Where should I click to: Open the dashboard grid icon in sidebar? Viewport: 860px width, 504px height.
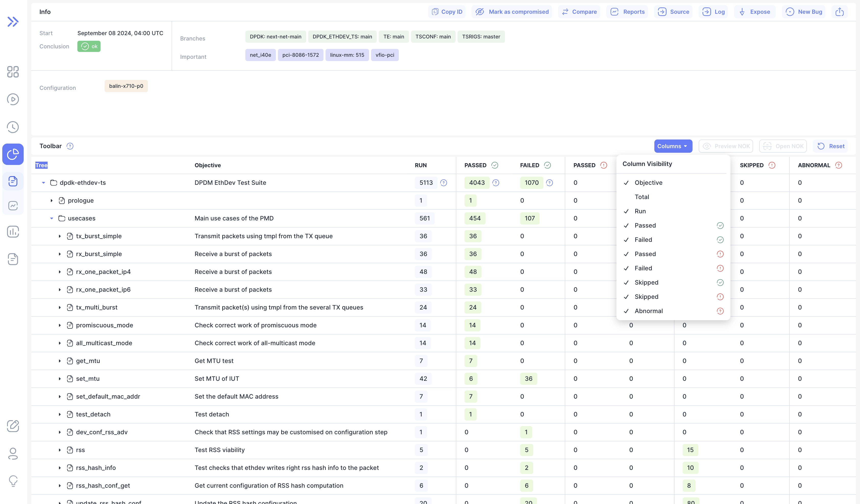(13, 72)
